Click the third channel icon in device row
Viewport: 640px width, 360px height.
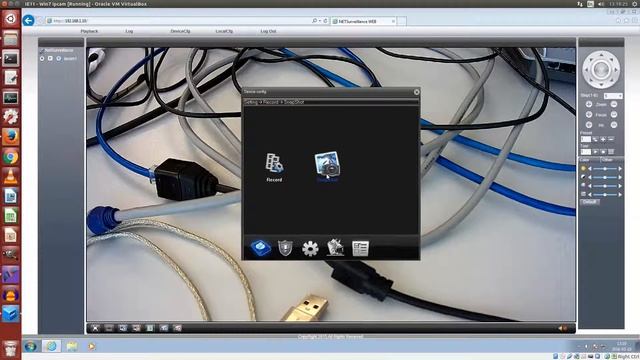[58, 58]
